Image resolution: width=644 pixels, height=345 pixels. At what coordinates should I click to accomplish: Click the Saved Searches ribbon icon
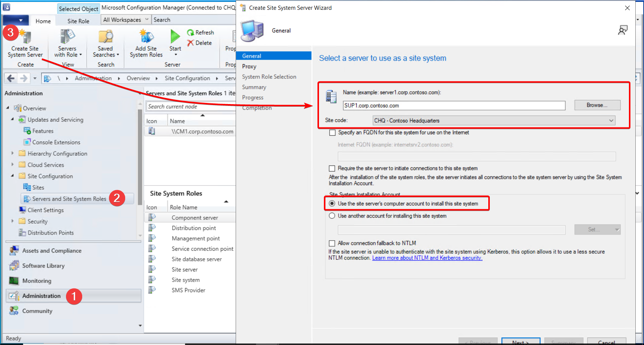point(106,37)
